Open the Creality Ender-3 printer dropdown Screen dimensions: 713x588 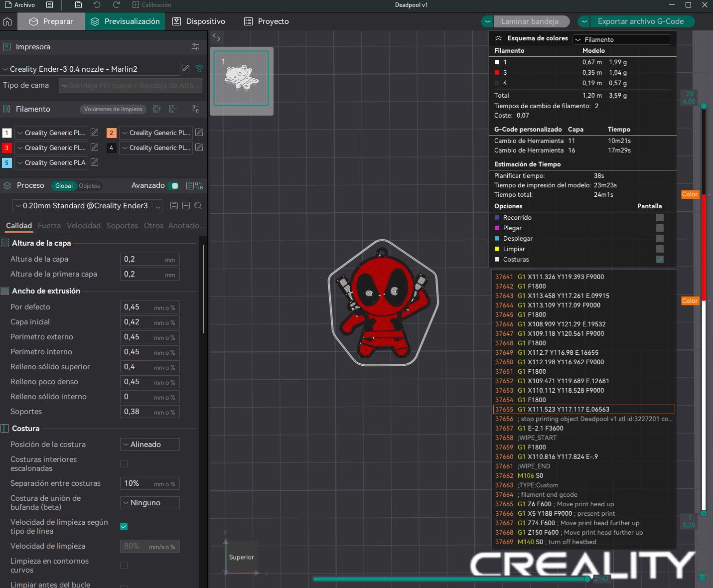(90, 69)
